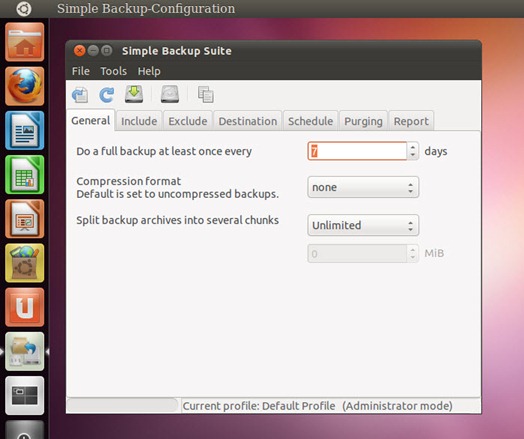This screenshot has width=524, height=439.
Task: Click 'Default is set to uncompressed backups.' text
Action: coord(177,194)
